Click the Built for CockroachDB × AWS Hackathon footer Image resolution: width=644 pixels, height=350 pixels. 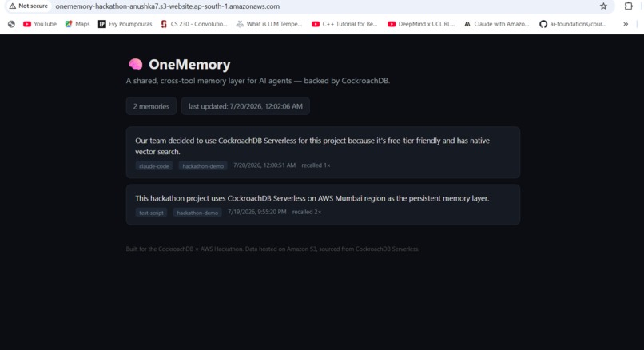[x=272, y=249]
